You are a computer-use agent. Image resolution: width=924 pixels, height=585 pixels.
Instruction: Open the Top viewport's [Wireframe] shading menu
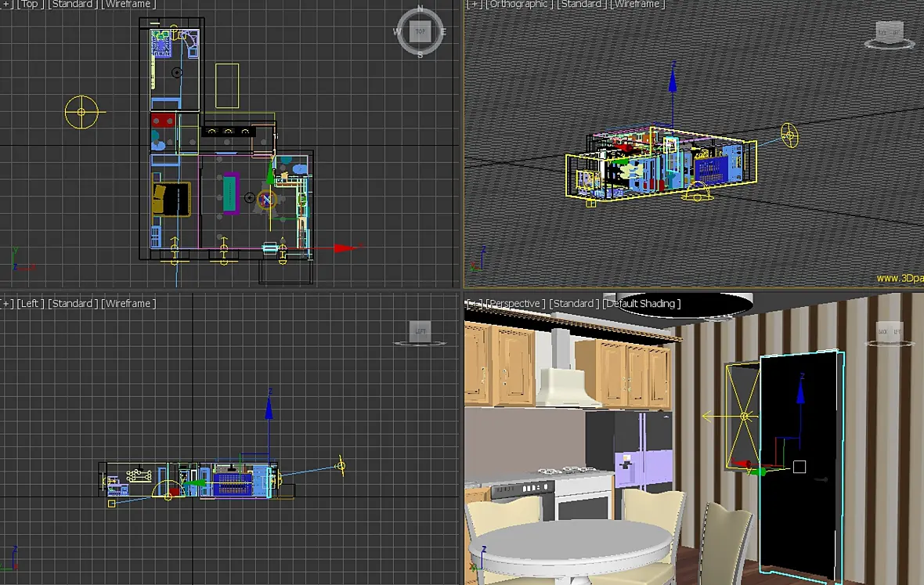click(x=128, y=4)
